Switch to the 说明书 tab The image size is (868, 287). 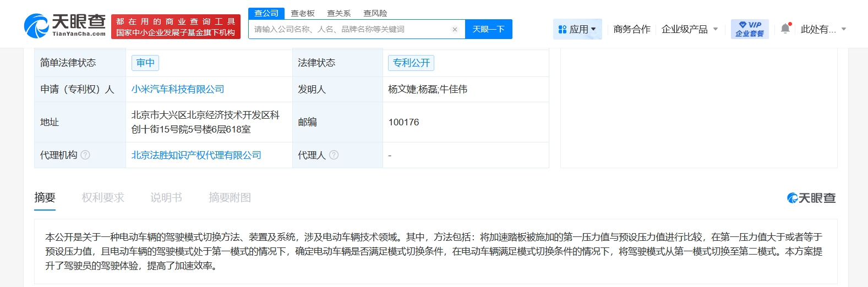click(x=166, y=197)
